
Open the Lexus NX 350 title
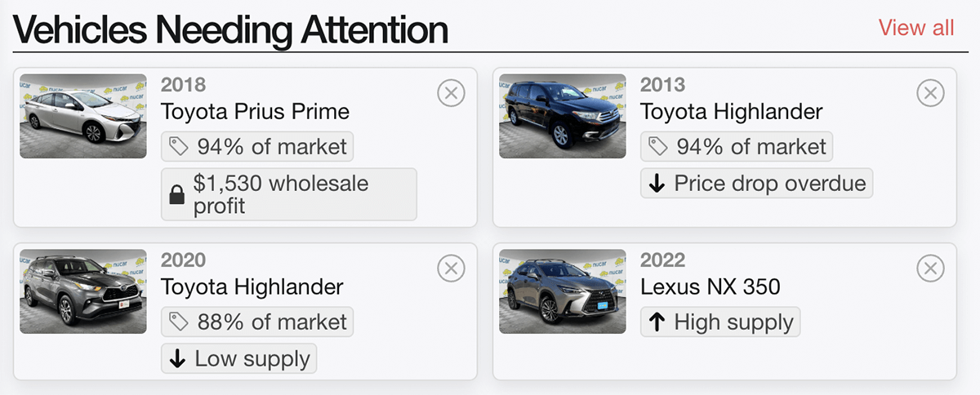[x=710, y=286]
